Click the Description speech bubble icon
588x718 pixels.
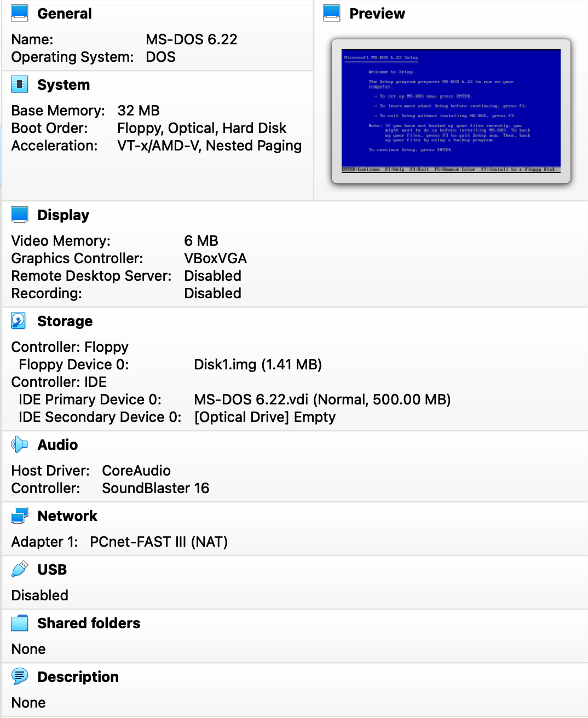pos(18,676)
